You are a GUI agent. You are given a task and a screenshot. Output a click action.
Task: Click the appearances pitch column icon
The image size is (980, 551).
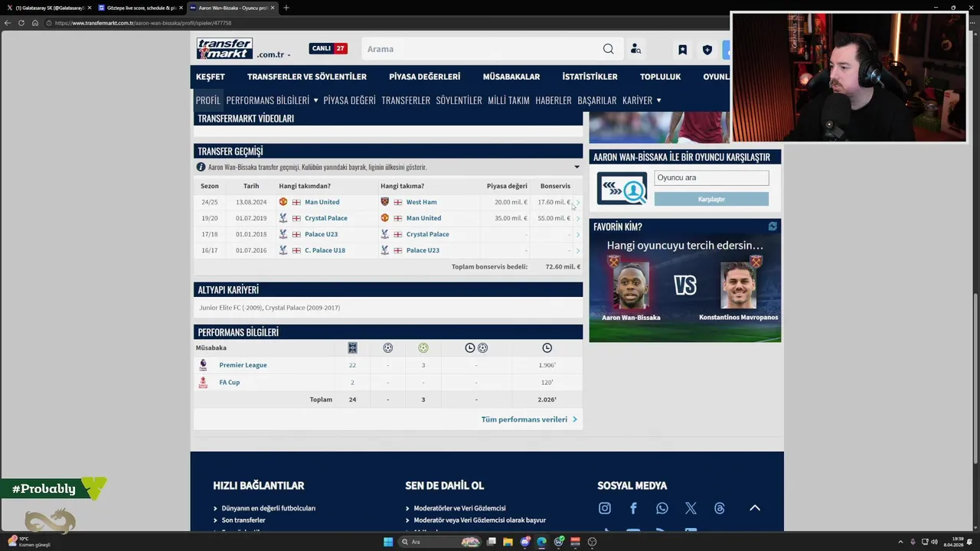[352, 347]
